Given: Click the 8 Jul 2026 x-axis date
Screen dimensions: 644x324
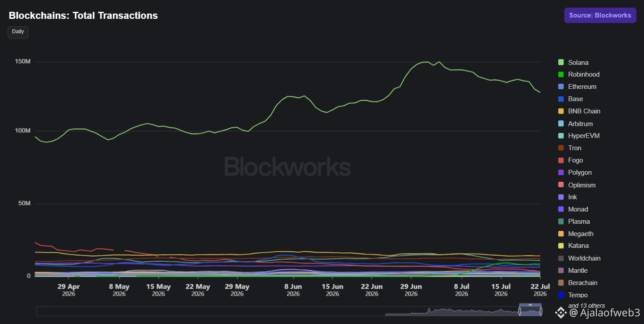Looking at the screenshot, I should pyautogui.click(x=462, y=290).
